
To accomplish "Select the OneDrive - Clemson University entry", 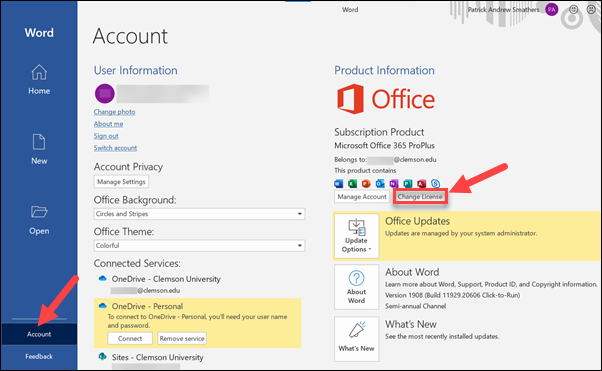I will coord(166,279).
